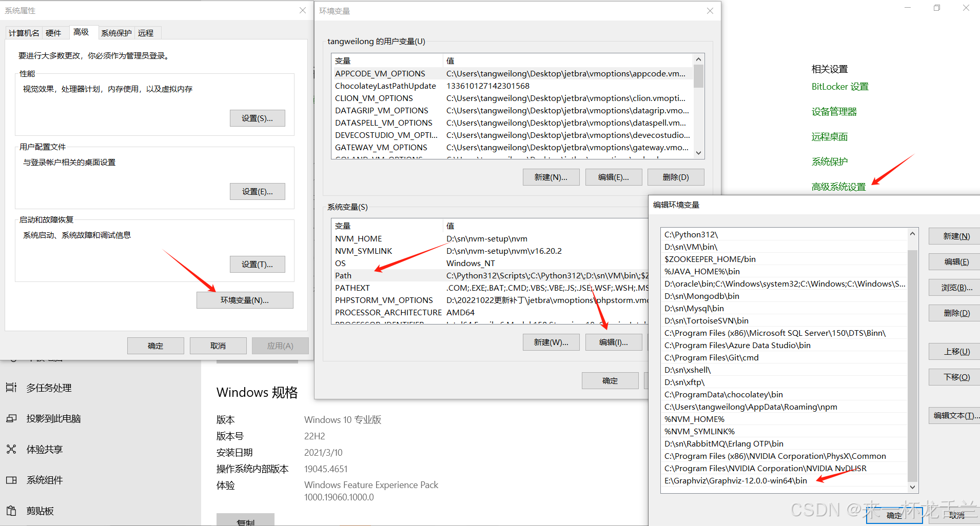The width and height of the screenshot is (980, 526).
Task: Click the 体验共享 sidebar icon
Action: pos(11,449)
